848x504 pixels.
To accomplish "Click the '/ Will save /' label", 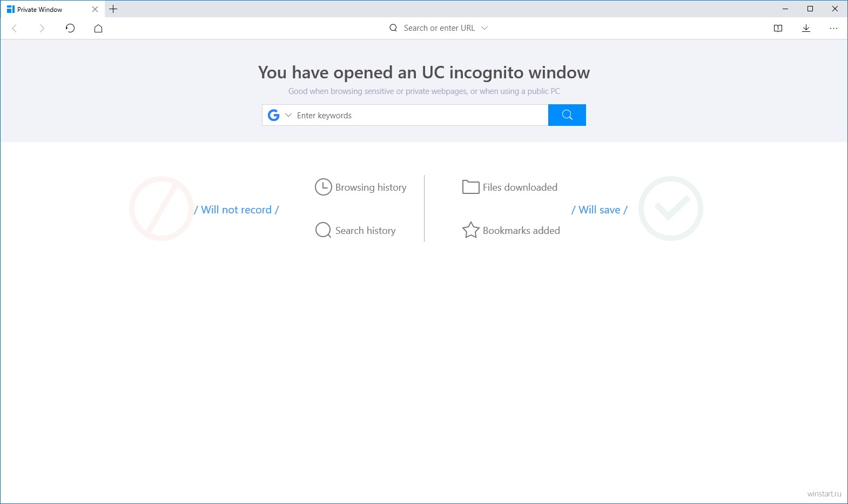I will (x=600, y=210).
